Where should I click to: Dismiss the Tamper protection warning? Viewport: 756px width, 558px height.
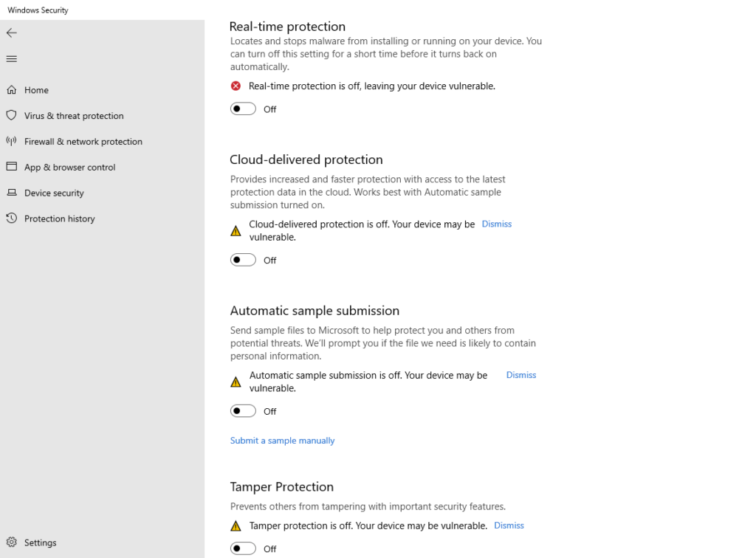[509, 526]
